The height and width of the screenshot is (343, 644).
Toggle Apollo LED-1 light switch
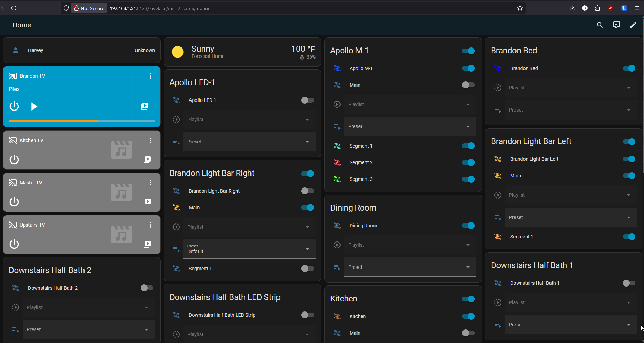pyautogui.click(x=307, y=100)
